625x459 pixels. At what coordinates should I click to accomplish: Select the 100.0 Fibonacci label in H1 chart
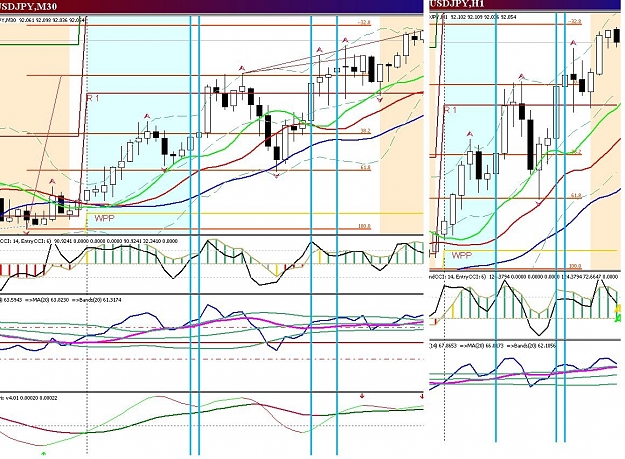(575, 266)
